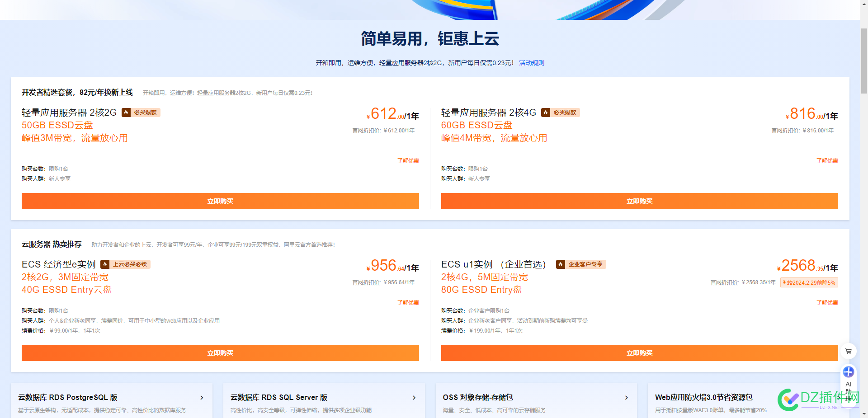This screenshot has height=418, width=868.
Task: Click the flame icon beside 上云必买必续
Action: point(105,264)
